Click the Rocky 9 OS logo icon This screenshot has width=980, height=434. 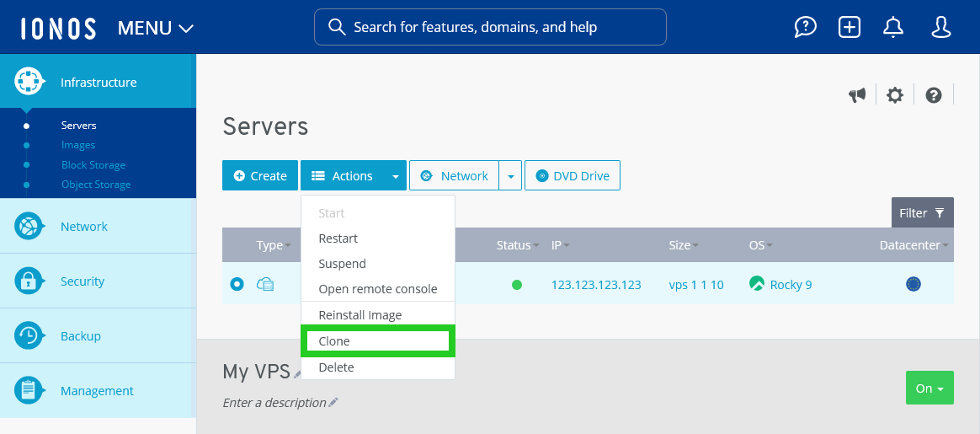pos(757,284)
